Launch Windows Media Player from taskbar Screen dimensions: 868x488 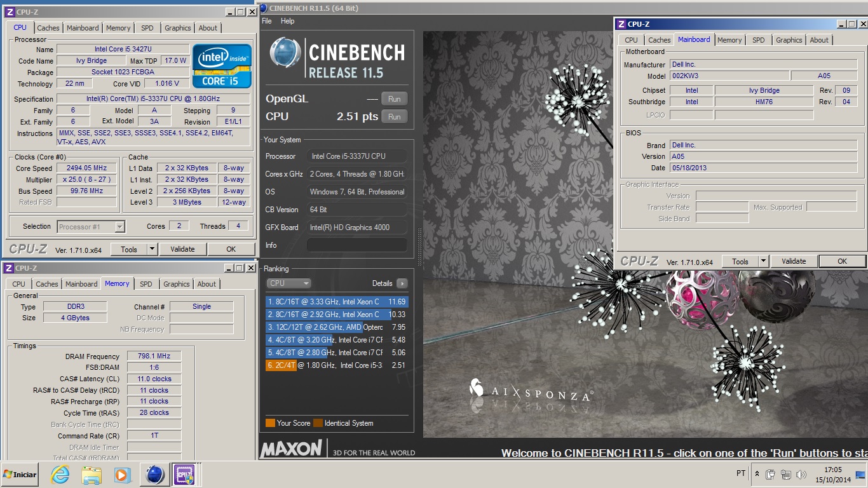[x=122, y=475]
